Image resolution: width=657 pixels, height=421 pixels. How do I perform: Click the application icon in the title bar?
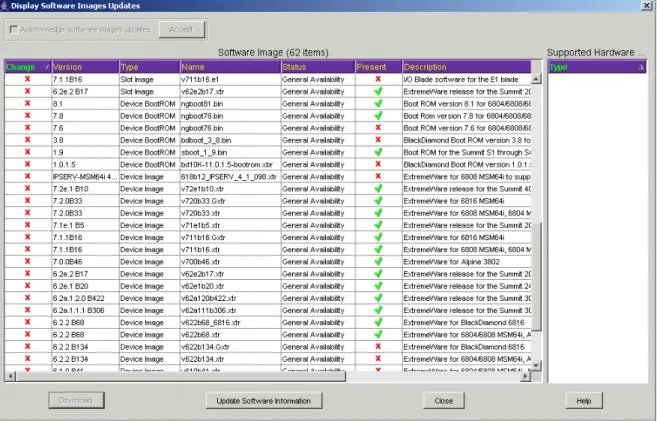[x=5, y=5]
